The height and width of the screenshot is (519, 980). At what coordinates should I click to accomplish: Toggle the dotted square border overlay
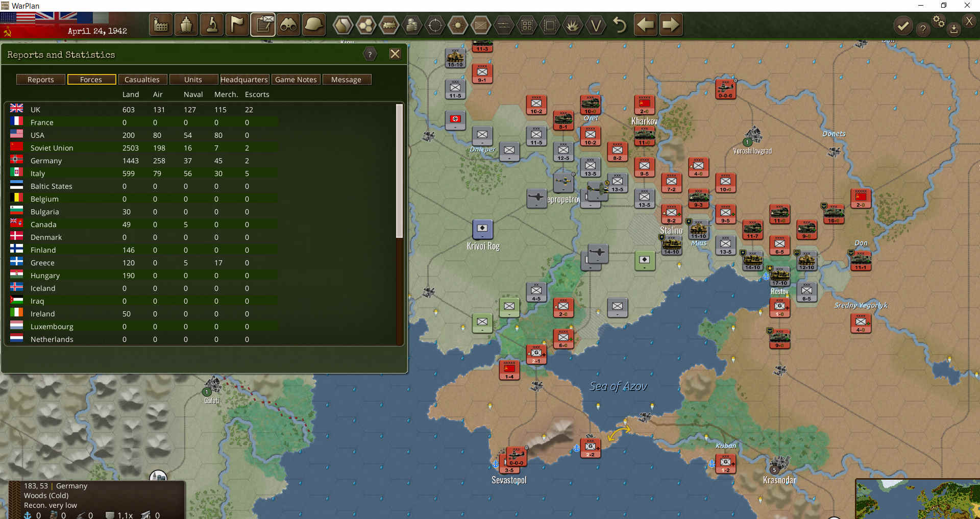[x=550, y=24]
